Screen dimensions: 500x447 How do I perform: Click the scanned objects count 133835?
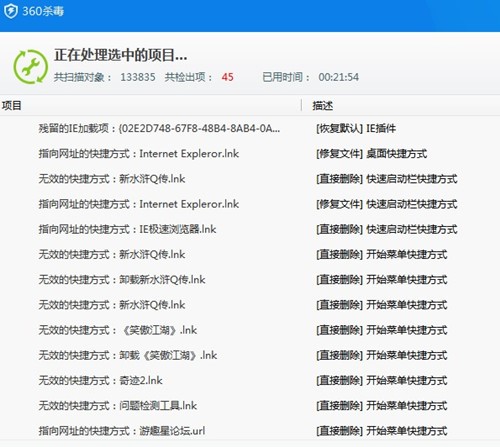tap(138, 77)
